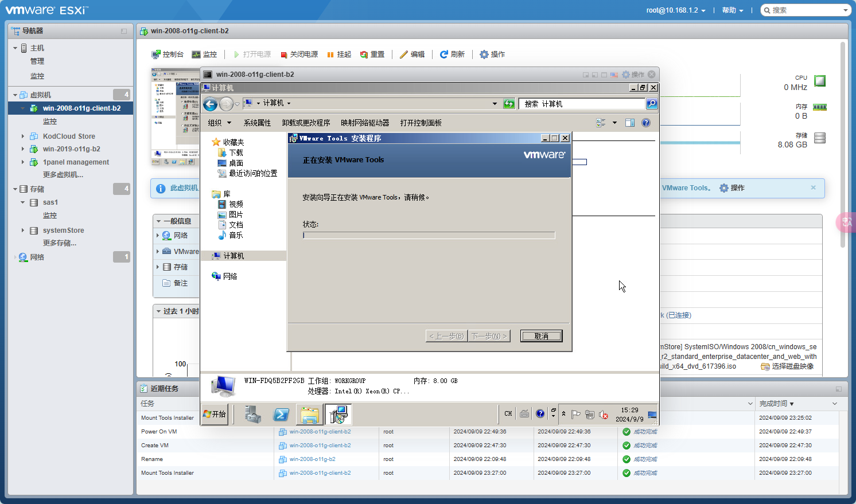The height and width of the screenshot is (504, 856).
Task: Click 映射网络驱动器 in the command bar
Action: tap(365, 123)
